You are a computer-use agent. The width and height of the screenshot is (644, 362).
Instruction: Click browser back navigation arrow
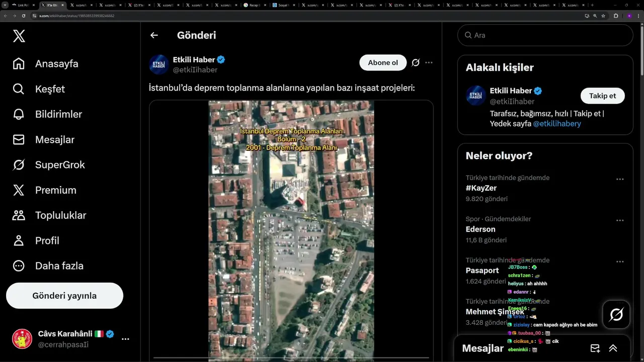coord(6,16)
